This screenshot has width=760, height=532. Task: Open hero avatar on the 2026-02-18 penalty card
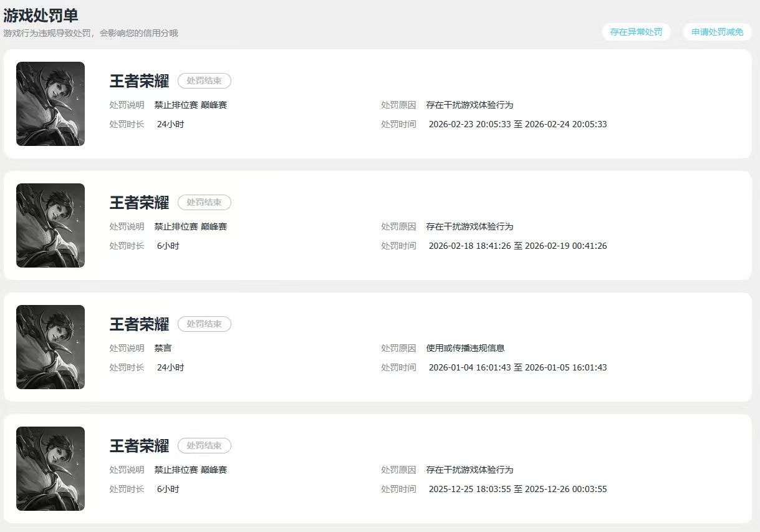point(51,225)
